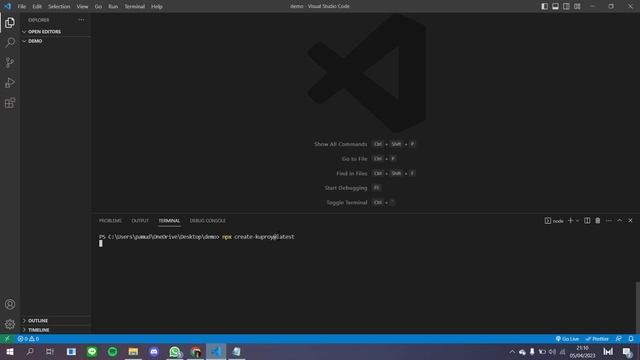This screenshot has height=360, width=640.
Task: Open Customize Layout icon in title bar
Action: 577,6
